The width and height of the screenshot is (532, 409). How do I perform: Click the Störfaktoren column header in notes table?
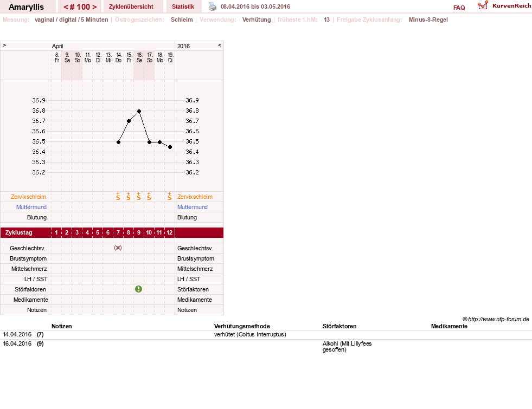click(x=339, y=326)
